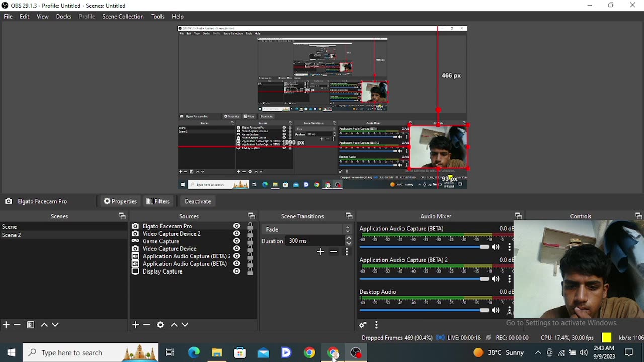Hide the Game Capture source
This screenshot has width=644, height=362.
click(236, 241)
